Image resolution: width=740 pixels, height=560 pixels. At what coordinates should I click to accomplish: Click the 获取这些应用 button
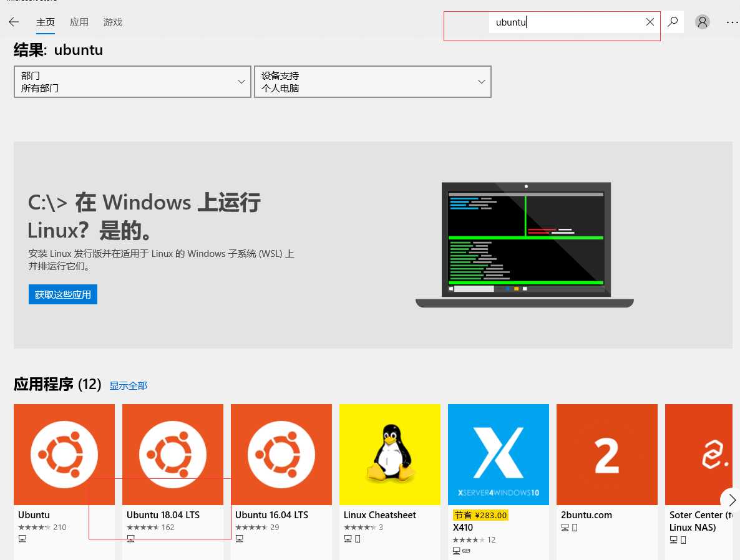coord(63,294)
